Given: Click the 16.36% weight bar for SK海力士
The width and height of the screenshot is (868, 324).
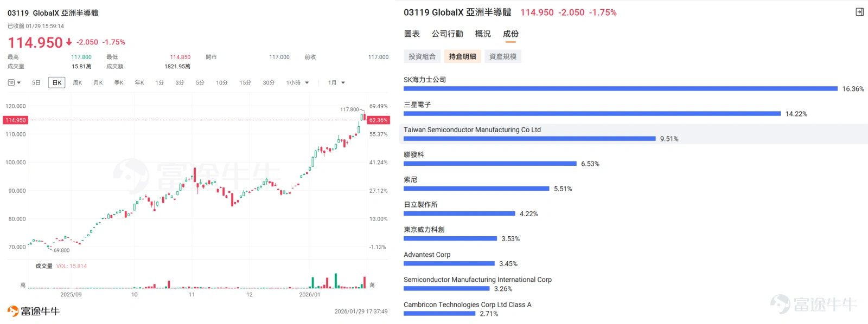Looking at the screenshot, I should (x=621, y=89).
